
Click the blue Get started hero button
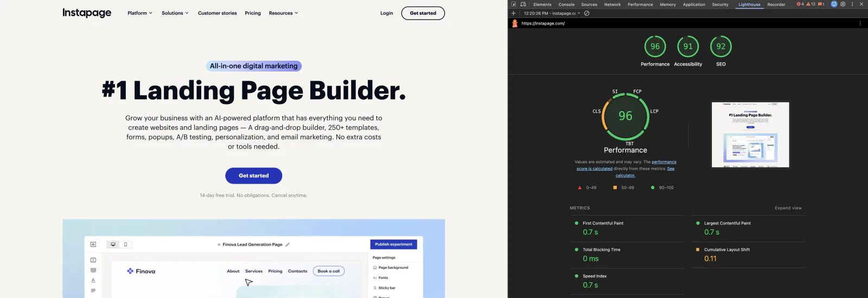tap(254, 176)
